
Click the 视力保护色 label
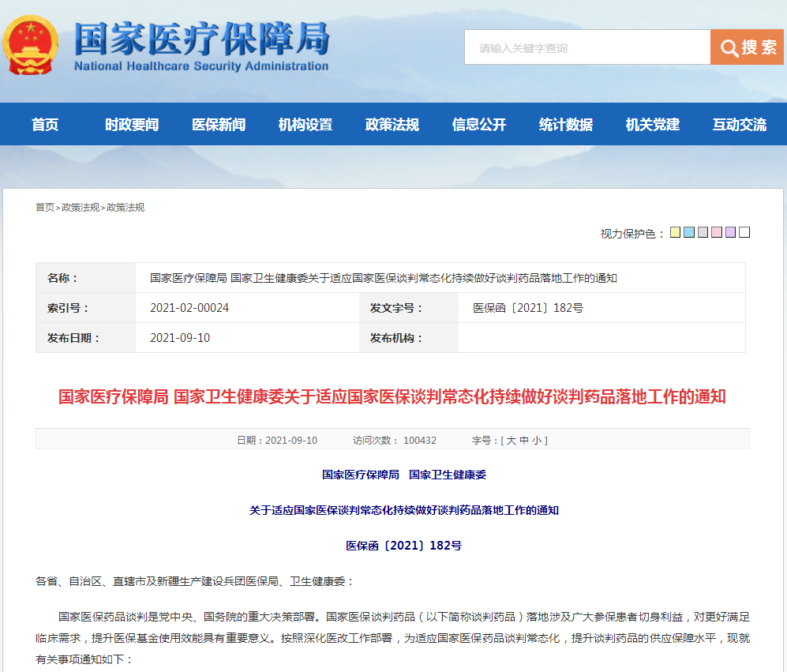click(x=632, y=234)
